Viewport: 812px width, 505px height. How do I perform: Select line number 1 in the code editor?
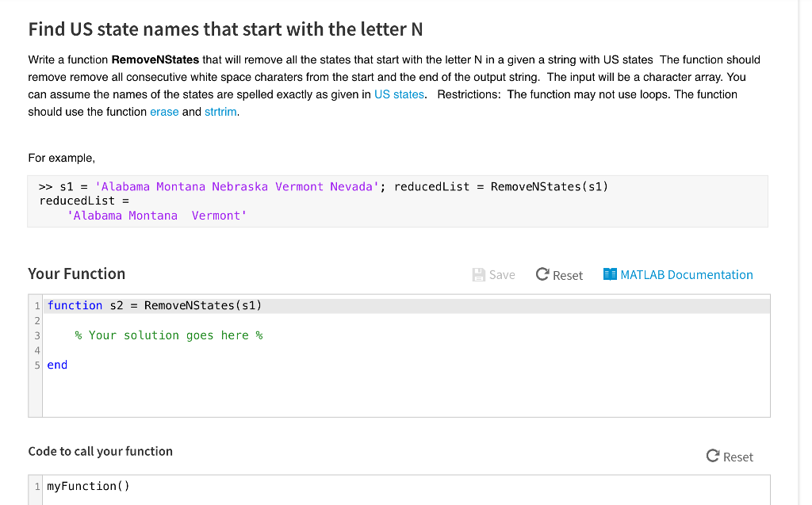[x=36, y=305]
